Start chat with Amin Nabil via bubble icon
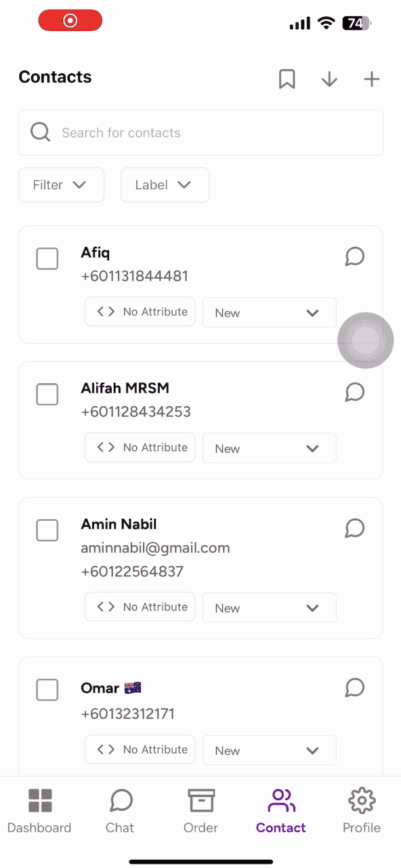This screenshot has width=401, height=868. click(355, 528)
